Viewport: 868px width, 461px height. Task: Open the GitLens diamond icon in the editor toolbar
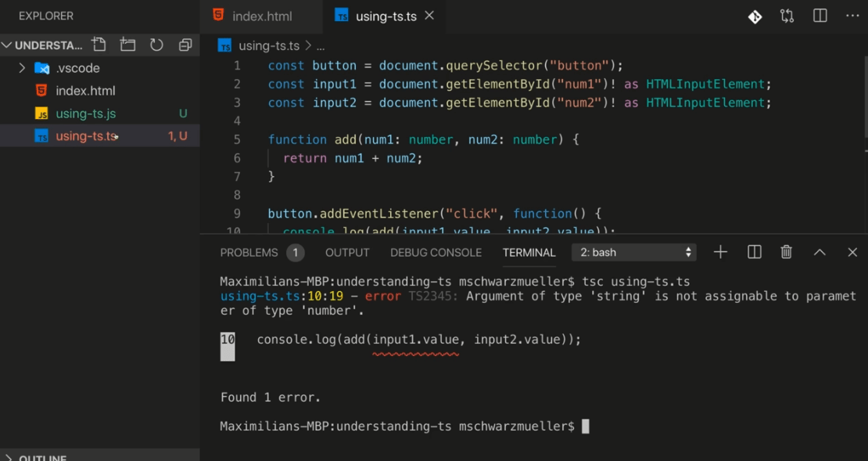click(755, 16)
